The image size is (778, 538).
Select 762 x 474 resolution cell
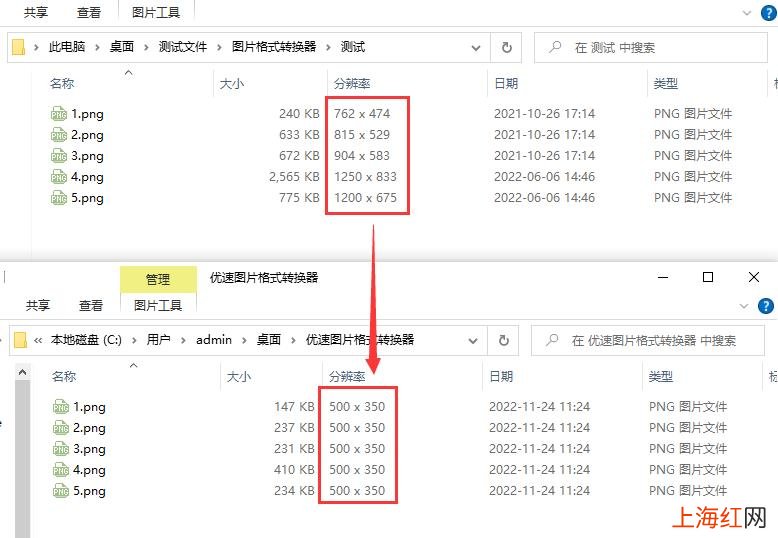point(362,114)
